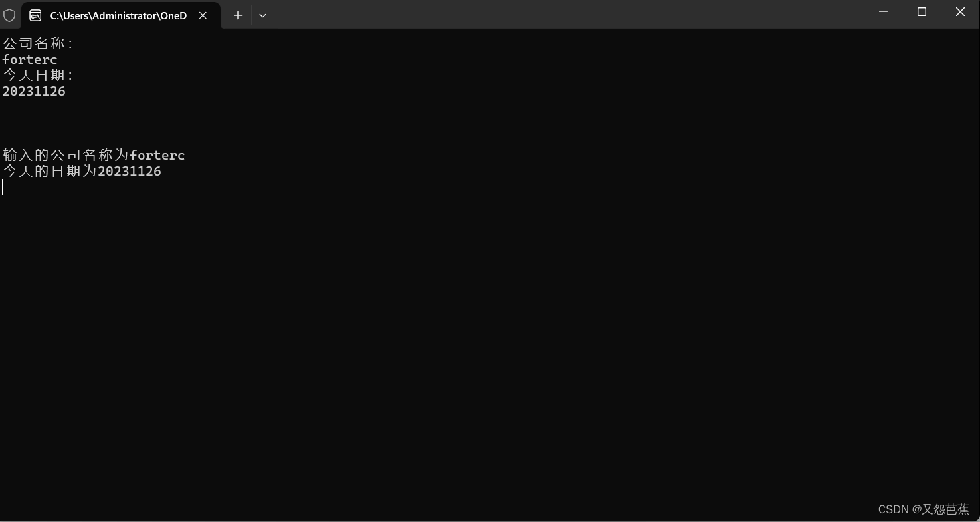This screenshot has width=980, height=522.
Task: Click the line '今天的日期为20231126'
Action: 82,171
